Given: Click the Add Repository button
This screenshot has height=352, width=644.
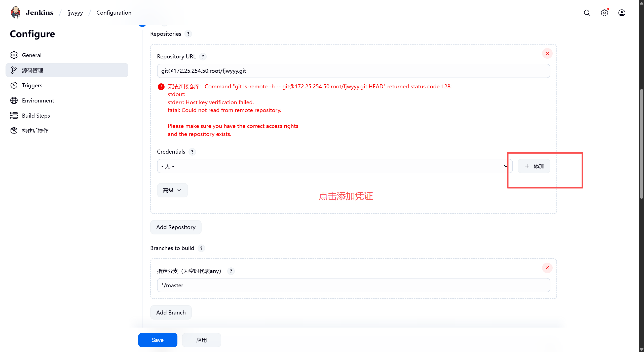Looking at the screenshot, I should 176,227.
